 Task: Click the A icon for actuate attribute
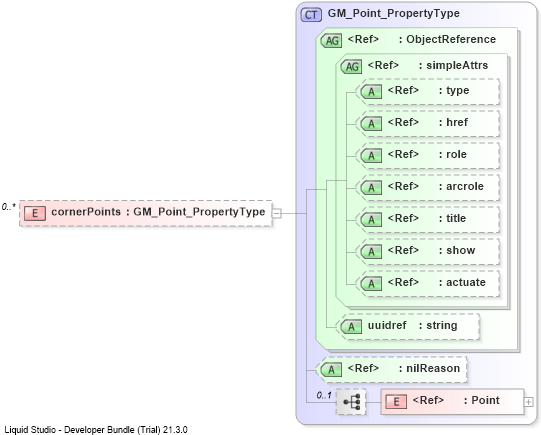[x=371, y=284]
